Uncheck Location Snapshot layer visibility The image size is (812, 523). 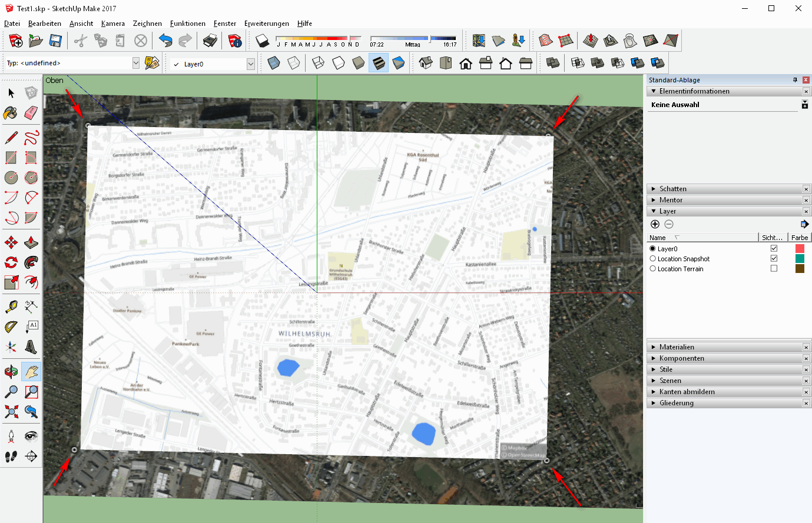tap(774, 259)
